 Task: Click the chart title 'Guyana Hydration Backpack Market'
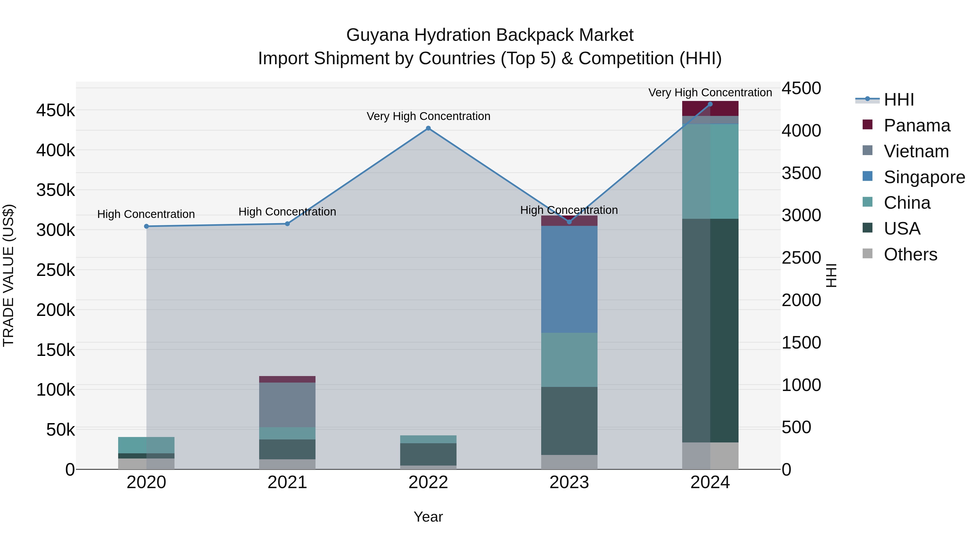tap(490, 35)
